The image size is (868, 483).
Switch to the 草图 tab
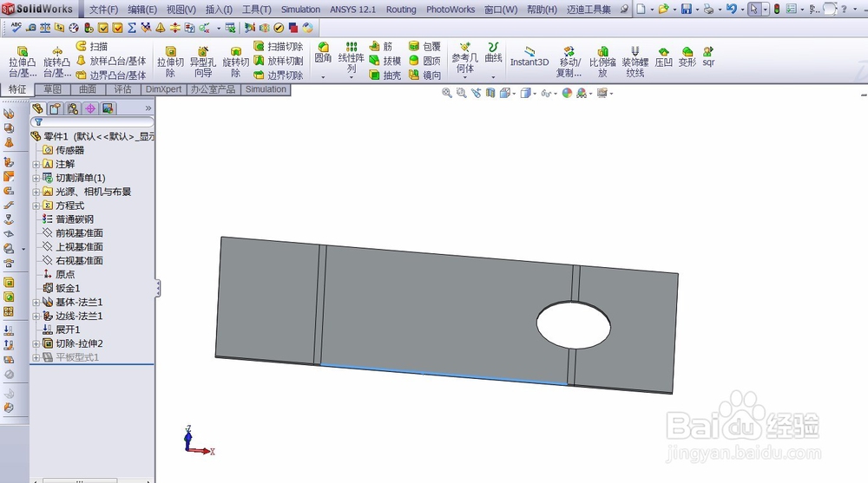click(x=53, y=89)
